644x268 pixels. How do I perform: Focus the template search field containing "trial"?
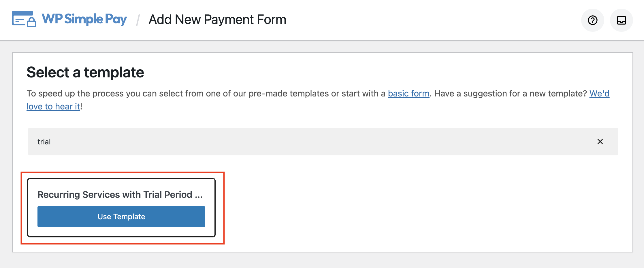click(288, 142)
